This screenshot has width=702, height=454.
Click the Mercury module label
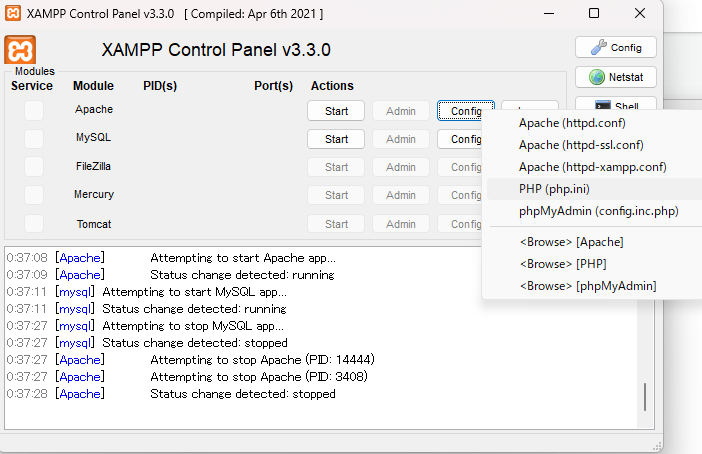click(94, 194)
